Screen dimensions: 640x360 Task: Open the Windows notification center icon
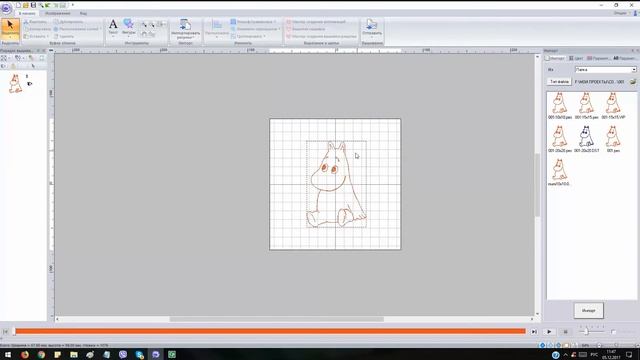pyautogui.click(x=629, y=354)
